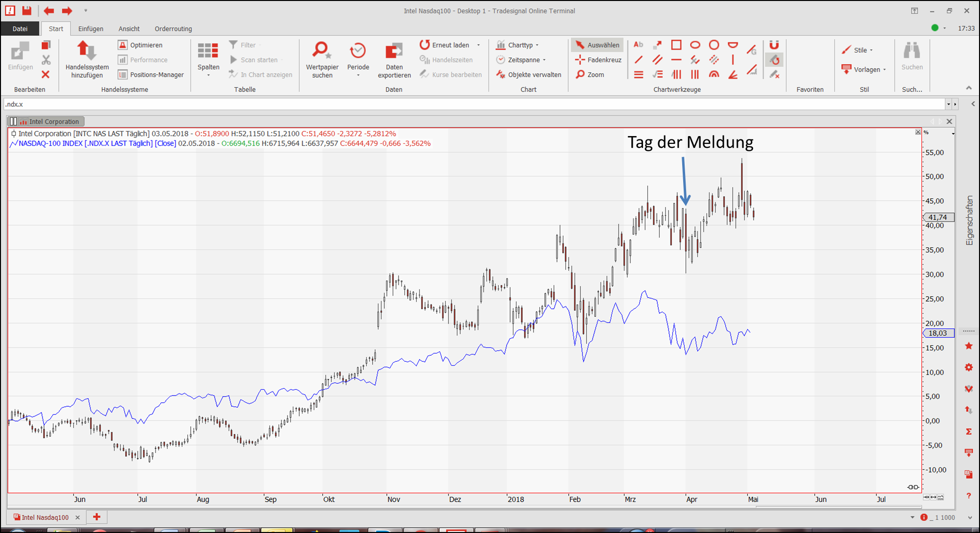Open the Orderrouting ribbon tab
The image size is (980, 533).
[173, 29]
